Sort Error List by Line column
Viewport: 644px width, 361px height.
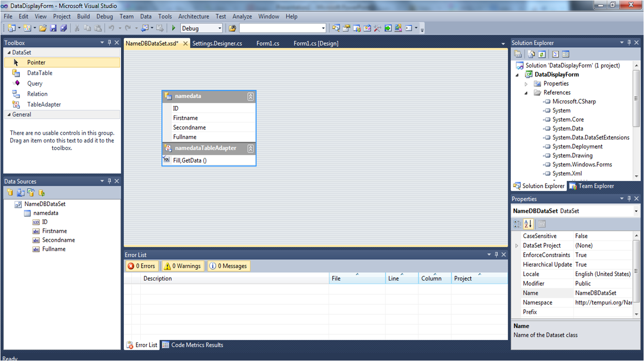tap(402, 279)
